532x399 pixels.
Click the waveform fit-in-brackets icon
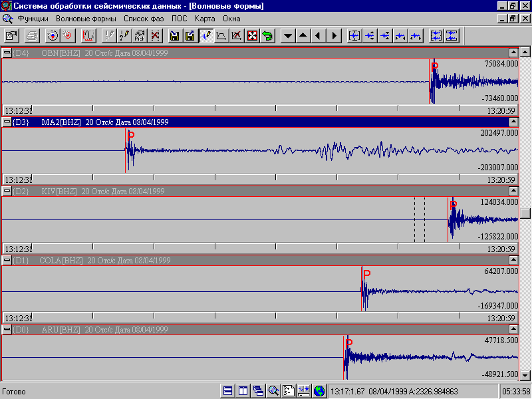[354, 36]
